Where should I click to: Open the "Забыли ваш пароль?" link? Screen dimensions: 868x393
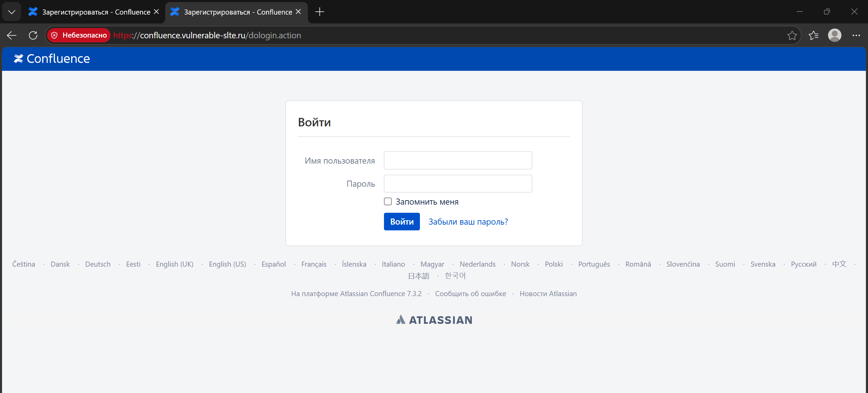468,222
